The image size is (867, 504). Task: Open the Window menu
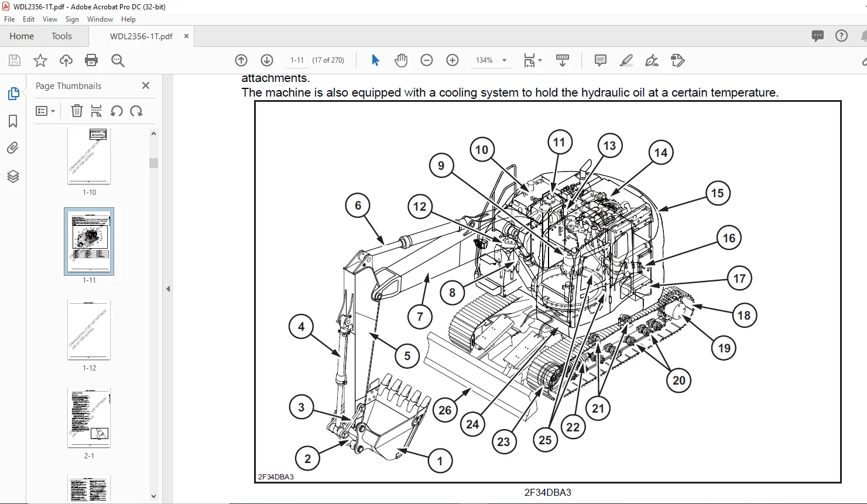pos(100,19)
